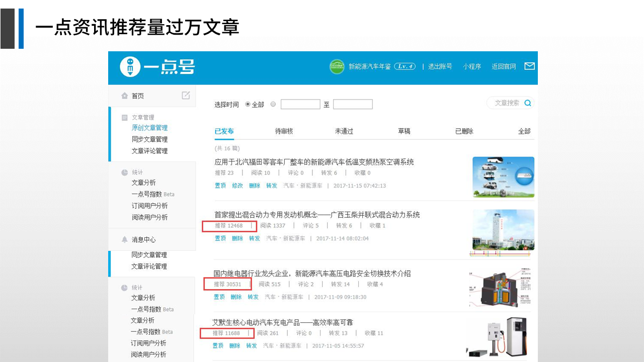
Task: Click account name 新能源汽车年鉴
Action: [370, 66]
